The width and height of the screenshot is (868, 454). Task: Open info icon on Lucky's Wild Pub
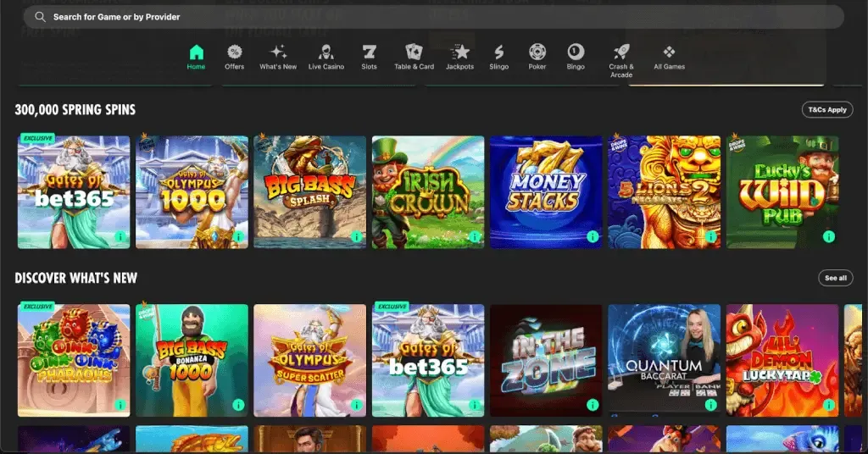[829, 236]
